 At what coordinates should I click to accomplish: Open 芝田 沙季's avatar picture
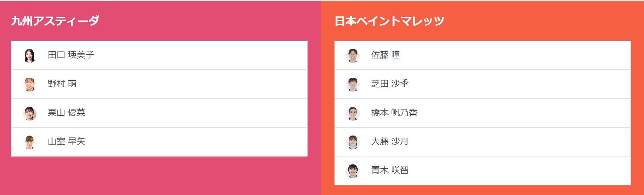coord(353,84)
